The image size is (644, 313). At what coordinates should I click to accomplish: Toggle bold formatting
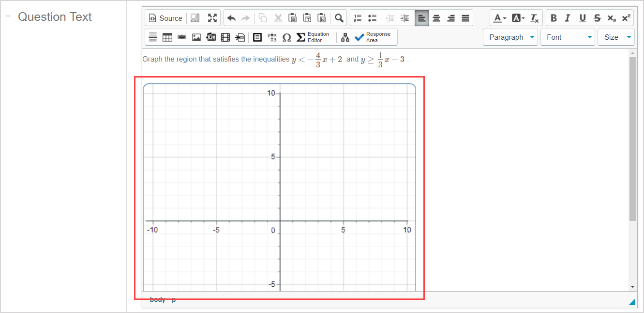tap(553, 17)
